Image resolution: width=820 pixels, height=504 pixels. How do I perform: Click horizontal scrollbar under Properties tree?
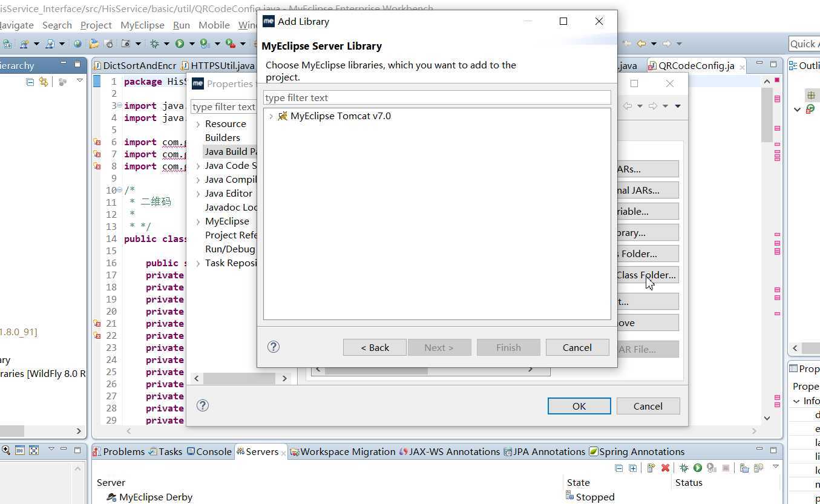point(240,378)
